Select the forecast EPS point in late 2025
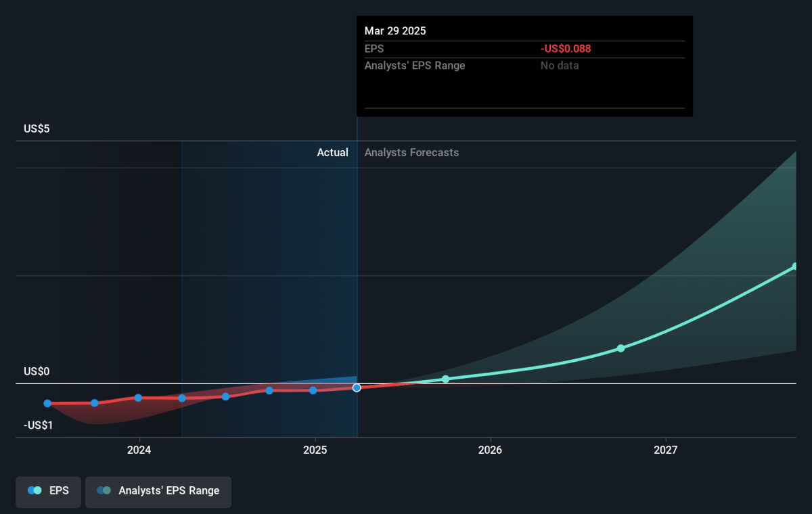The image size is (812, 514). pos(445,379)
